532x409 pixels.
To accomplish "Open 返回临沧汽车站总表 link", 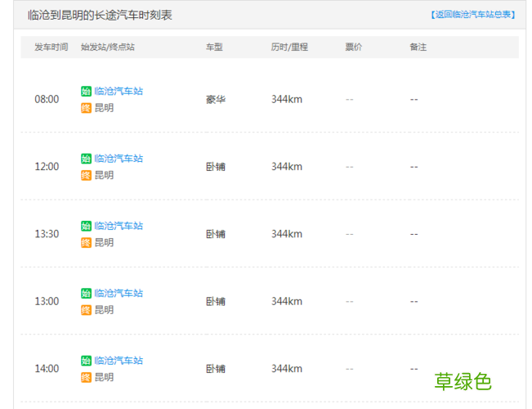I will (x=473, y=15).
